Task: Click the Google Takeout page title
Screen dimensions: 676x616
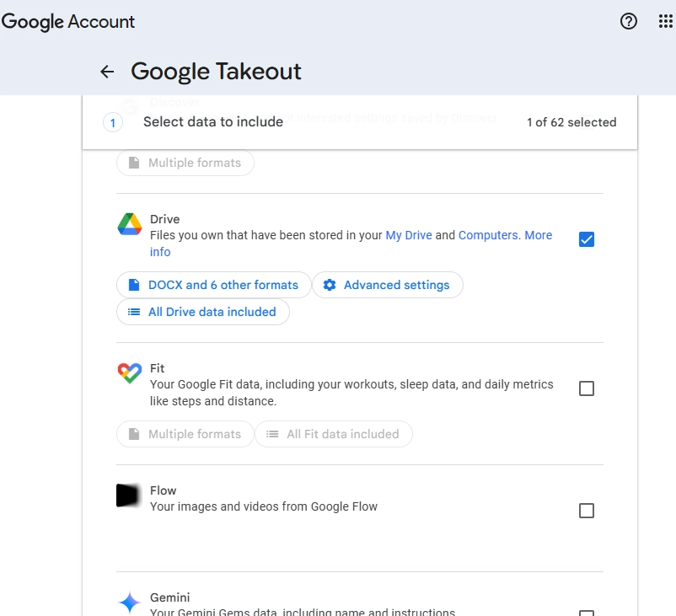Action: 216,72
